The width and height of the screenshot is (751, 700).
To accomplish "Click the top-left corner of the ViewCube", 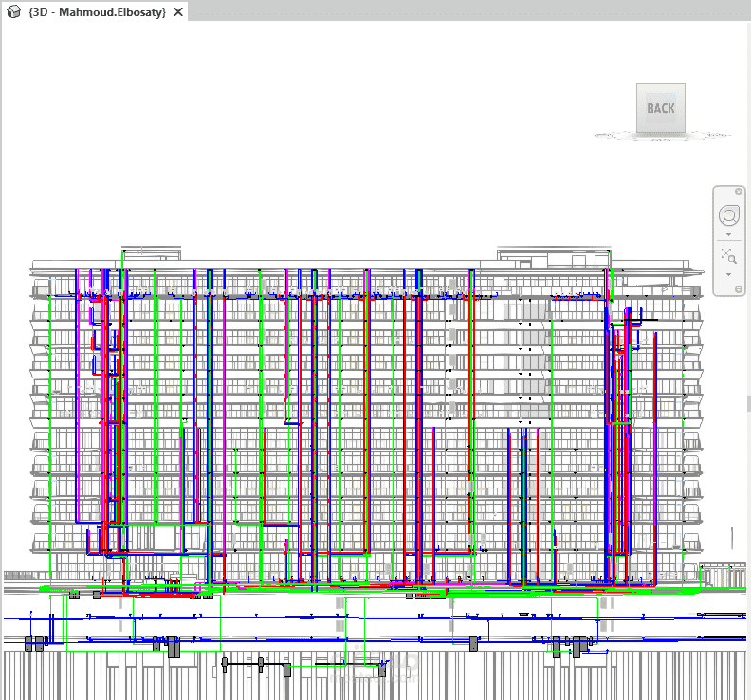I will [639, 86].
